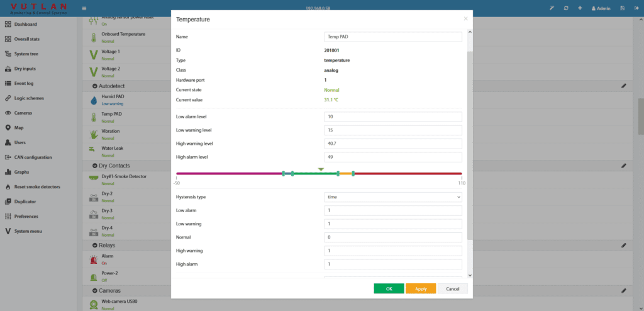Click the low alarm handle on threshold slider
This screenshot has width=644, height=311.
tap(284, 174)
